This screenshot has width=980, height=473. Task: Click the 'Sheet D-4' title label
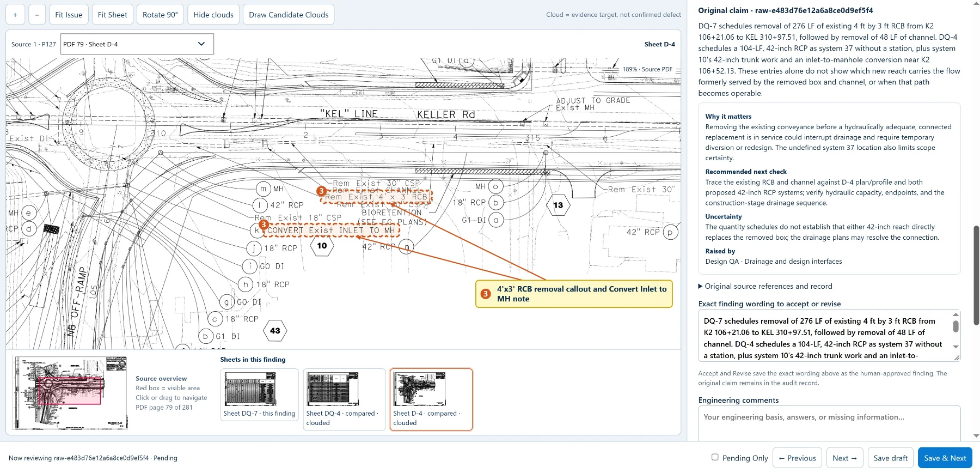coord(659,44)
